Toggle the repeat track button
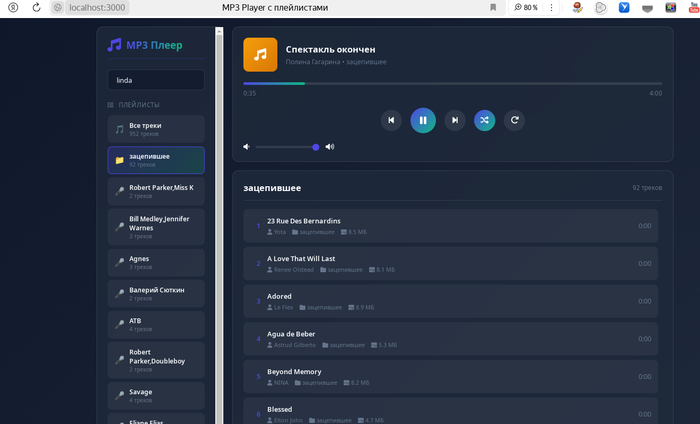Viewport: 700px width, 424px height. (514, 120)
